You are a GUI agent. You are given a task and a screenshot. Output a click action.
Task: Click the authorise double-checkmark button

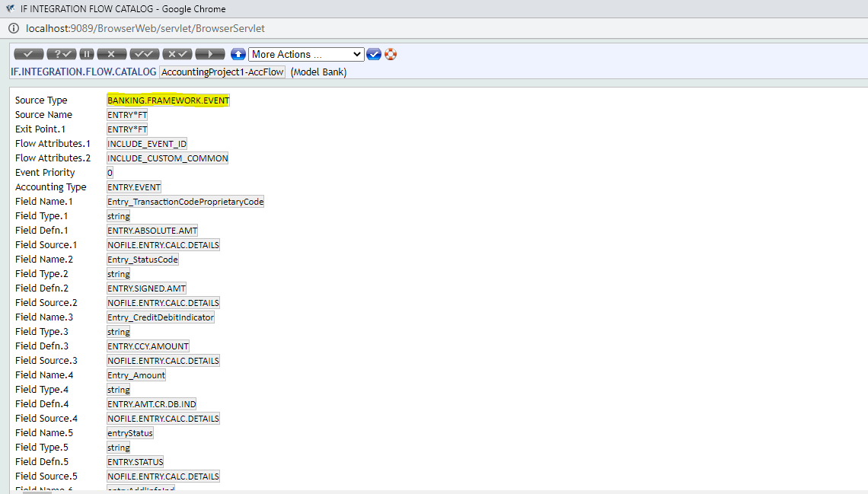point(145,54)
